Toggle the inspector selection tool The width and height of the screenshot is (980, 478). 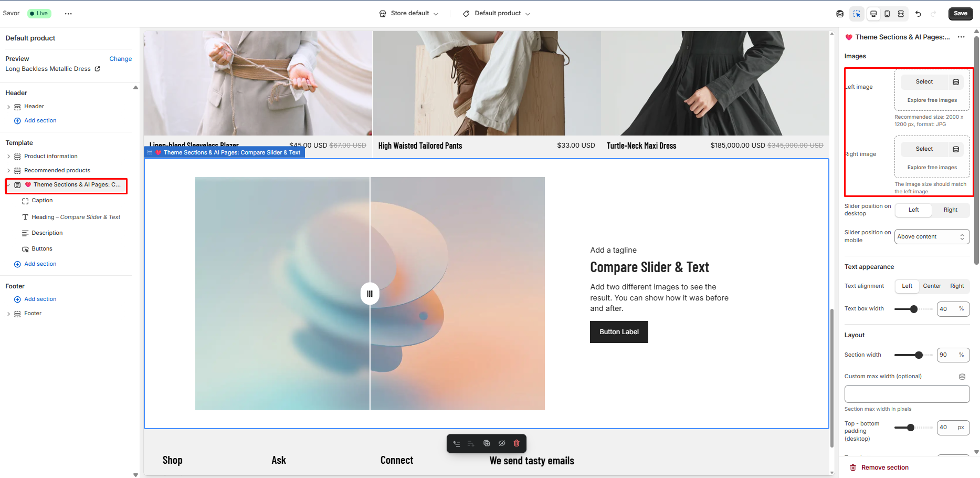point(857,14)
